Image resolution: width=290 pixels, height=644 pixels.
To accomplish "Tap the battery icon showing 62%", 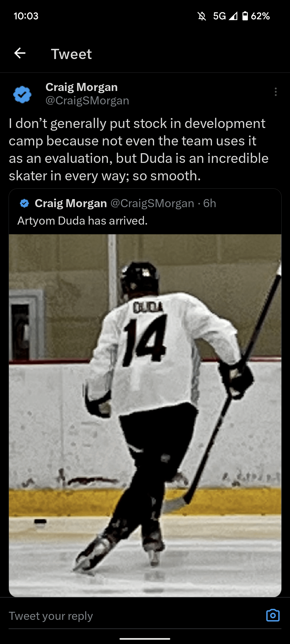I will [245, 16].
